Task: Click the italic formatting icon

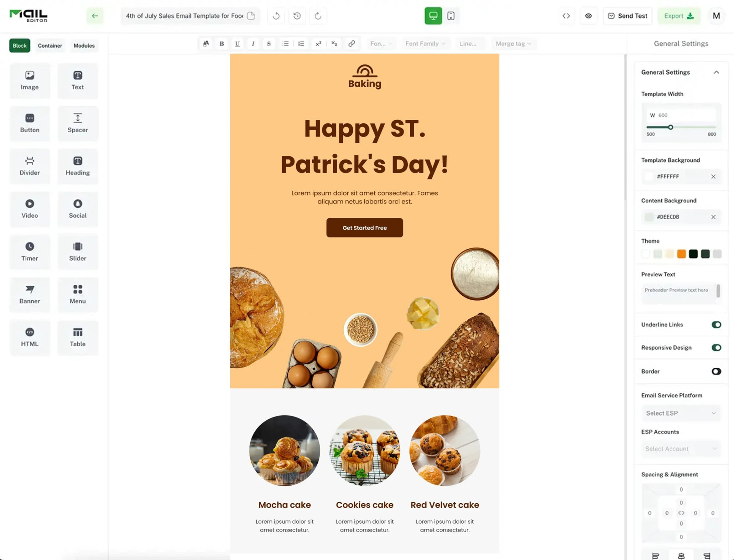Action: 253,44
